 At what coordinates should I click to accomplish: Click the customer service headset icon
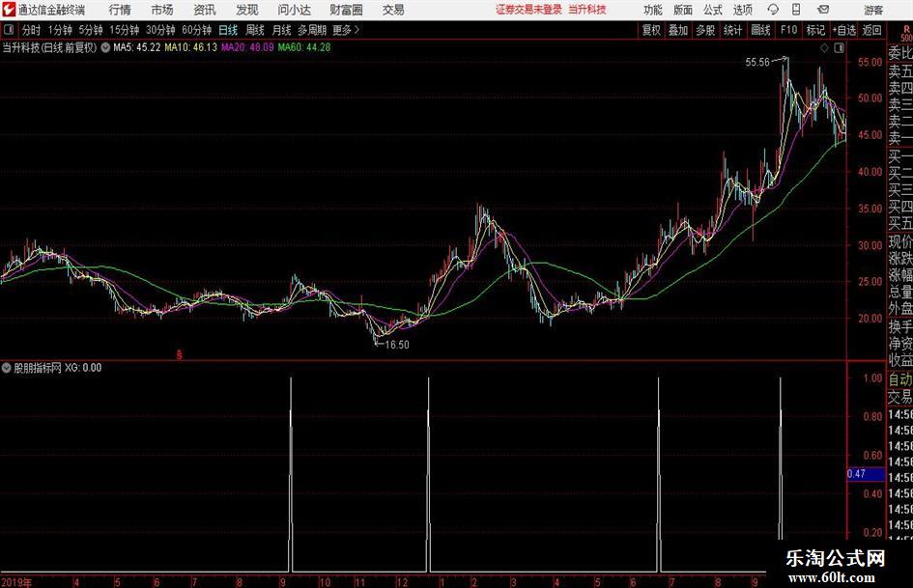[x=773, y=10]
